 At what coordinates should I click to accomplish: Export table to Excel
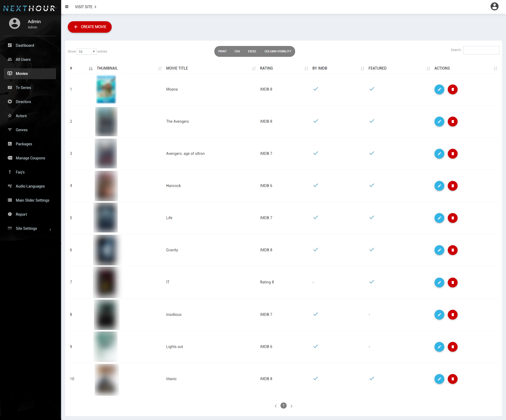pyautogui.click(x=252, y=51)
